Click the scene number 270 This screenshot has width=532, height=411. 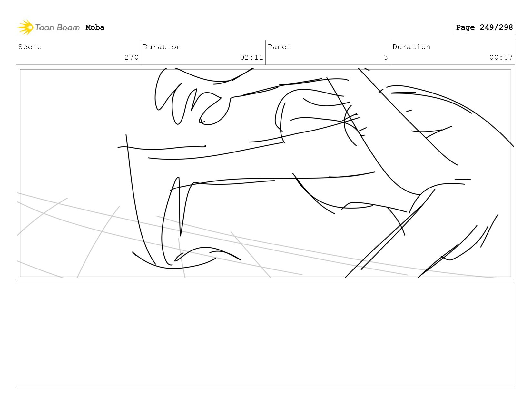132,57
